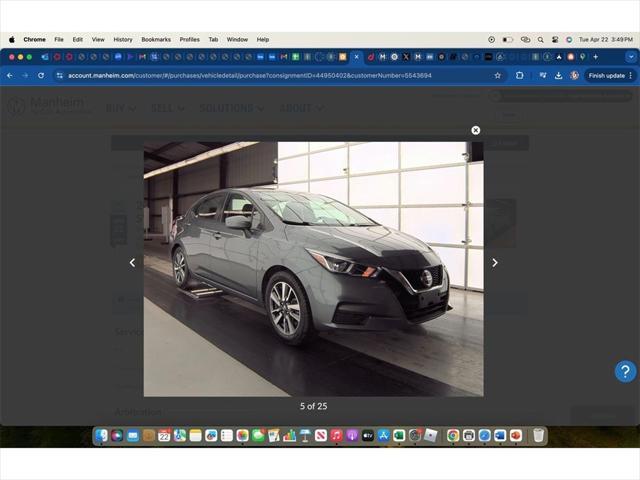Image resolution: width=640 pixels, height=480 pixels.
Task: Click the Siri icon in the menu bar
Action: tap(569, 40)
